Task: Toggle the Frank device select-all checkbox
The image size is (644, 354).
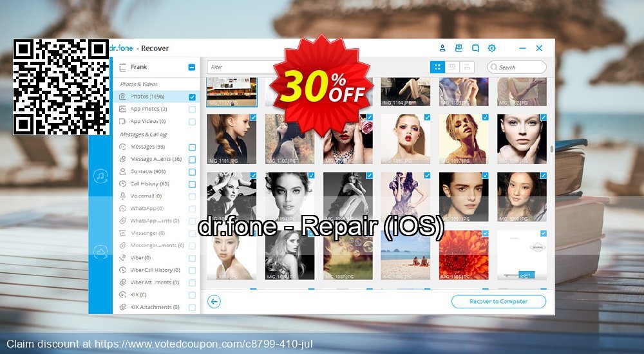Action: click(192, 67)
